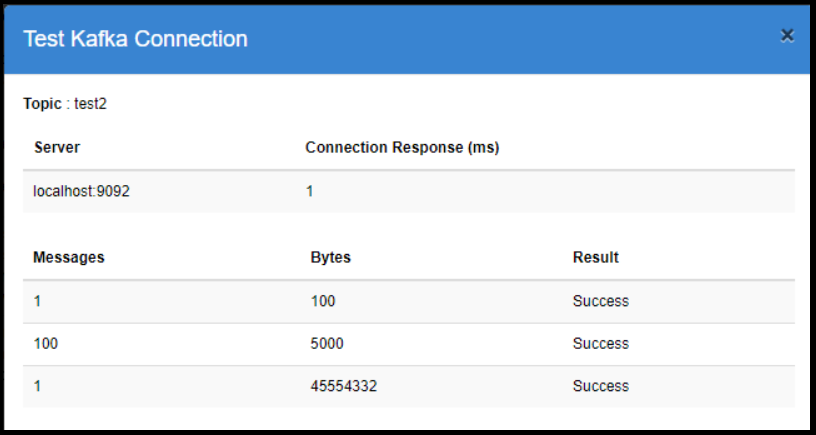This screenshot has height=435, width=816.
Task: Click Success in the 45554332 bytes row
Action: pyautogui.click(x=600, y=386)
